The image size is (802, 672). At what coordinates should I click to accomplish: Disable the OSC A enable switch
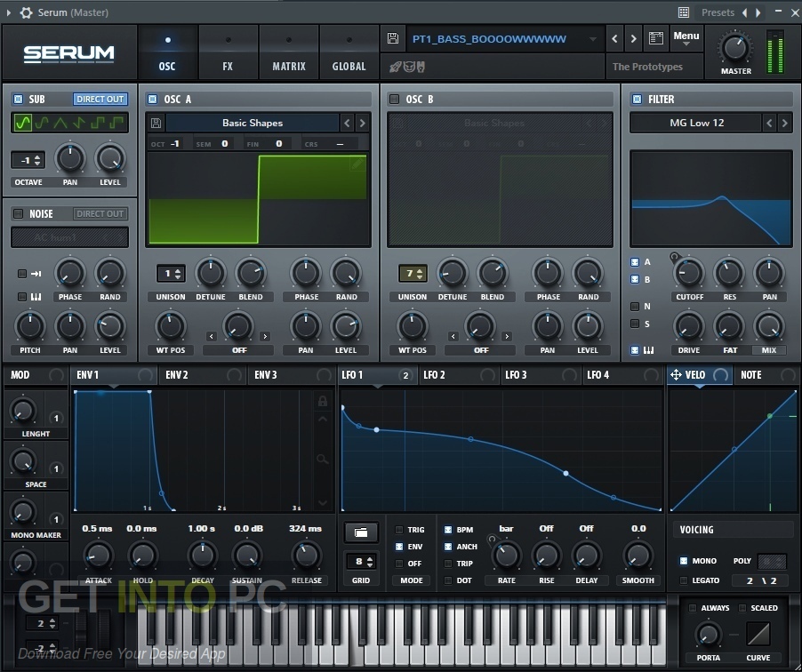pos(152,99)
